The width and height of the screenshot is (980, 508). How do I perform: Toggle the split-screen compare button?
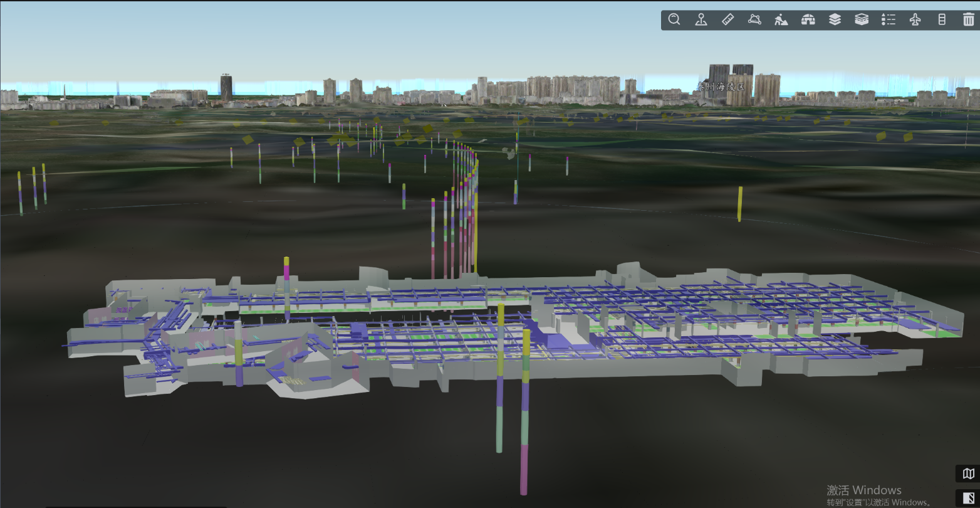pyautogui.click(x=968, y=497)
